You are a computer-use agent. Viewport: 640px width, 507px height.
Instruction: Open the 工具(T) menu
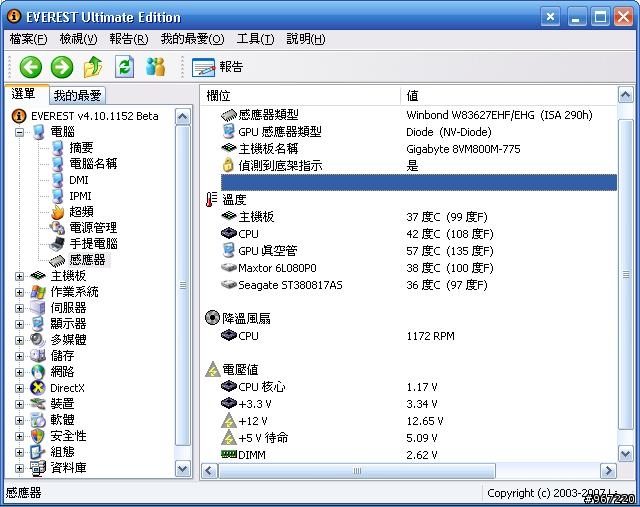point(255,39)
